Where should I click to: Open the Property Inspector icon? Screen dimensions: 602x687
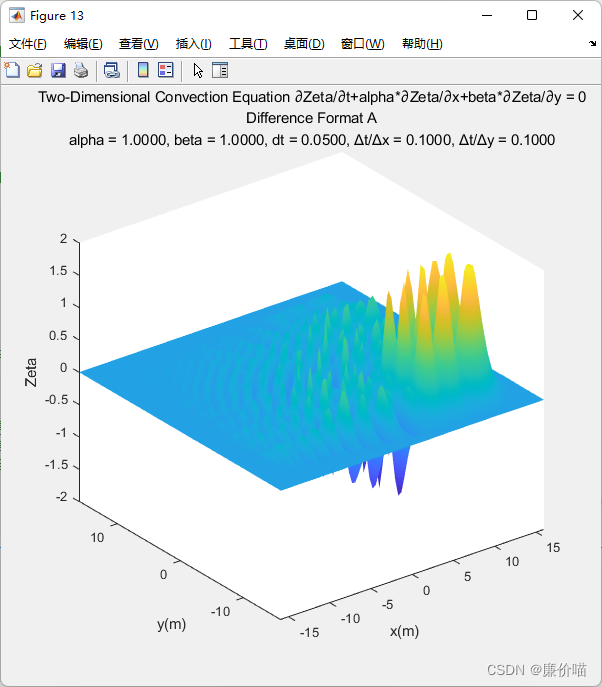220,70
